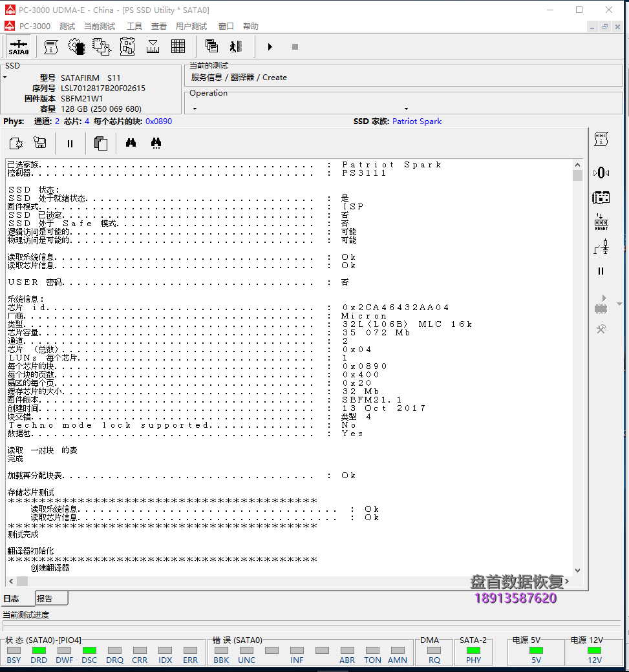The image size is (629, 672).
Task: Open the 用户测试 menu
Action: (x=191, y=26)
